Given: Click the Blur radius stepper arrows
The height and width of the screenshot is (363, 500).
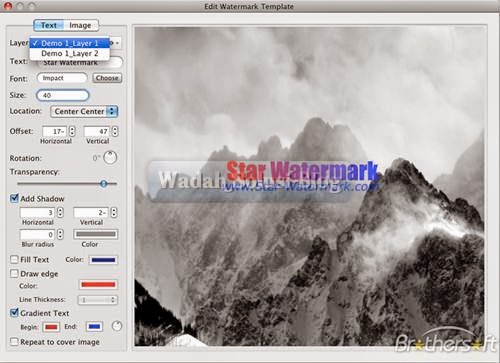Looking at the screenshot, I should tap(60, 234).
